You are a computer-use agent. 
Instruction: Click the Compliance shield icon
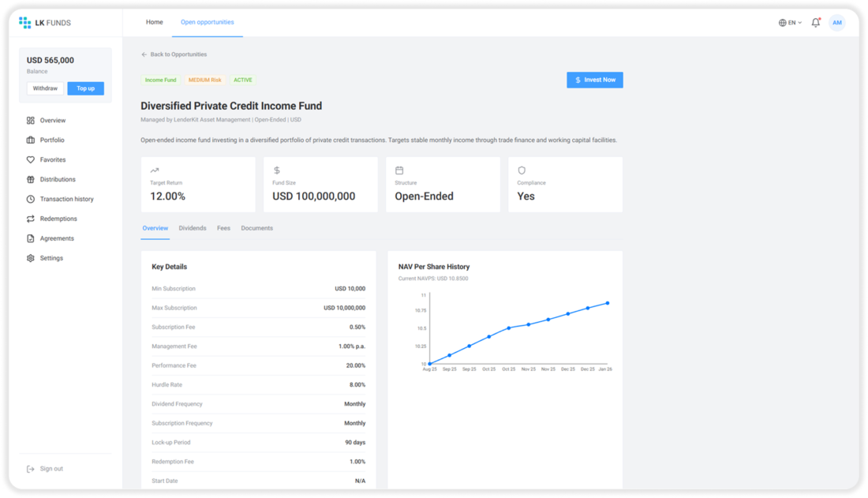[522, 170]
